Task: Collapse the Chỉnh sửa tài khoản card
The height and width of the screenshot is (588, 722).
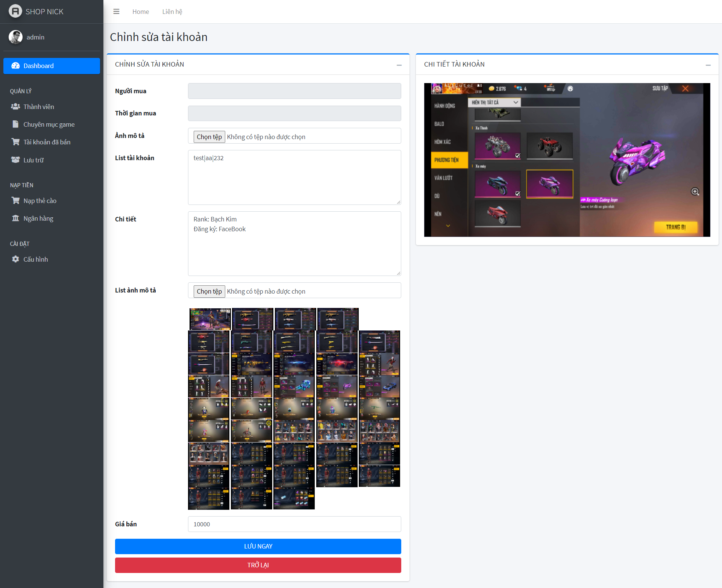Action: 399,65
